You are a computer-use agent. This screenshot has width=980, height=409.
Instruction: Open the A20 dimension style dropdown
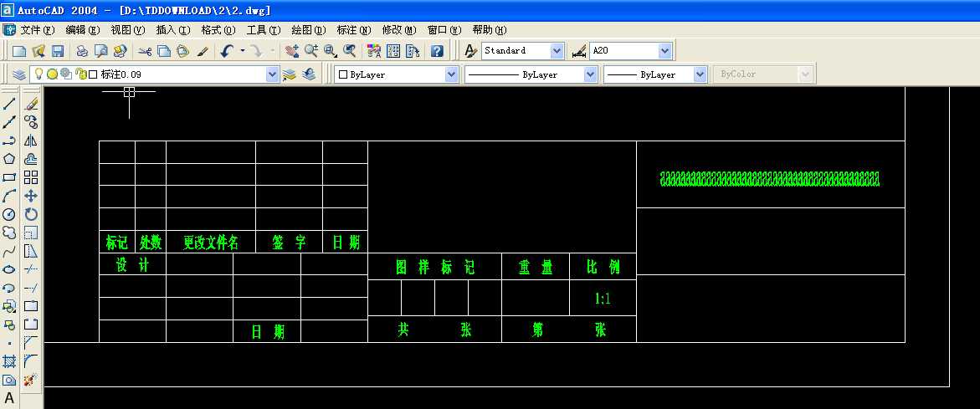(x=664, y=51)
